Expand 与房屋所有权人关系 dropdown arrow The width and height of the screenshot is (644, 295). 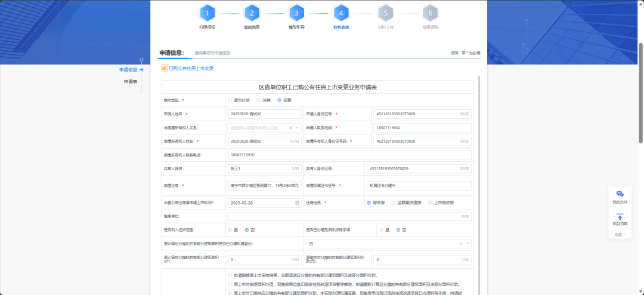(x=298, y=128)
